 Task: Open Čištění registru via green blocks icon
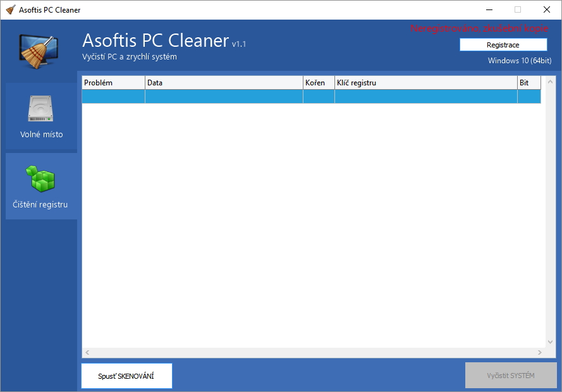(41, 179)
